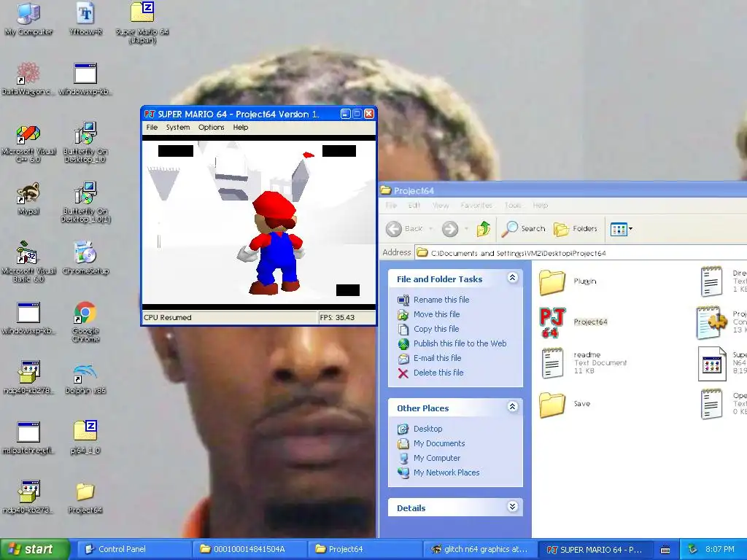Go to My Documents in Other Places
This screenshot has height=560, width=747.
click(x=439, y=443)
